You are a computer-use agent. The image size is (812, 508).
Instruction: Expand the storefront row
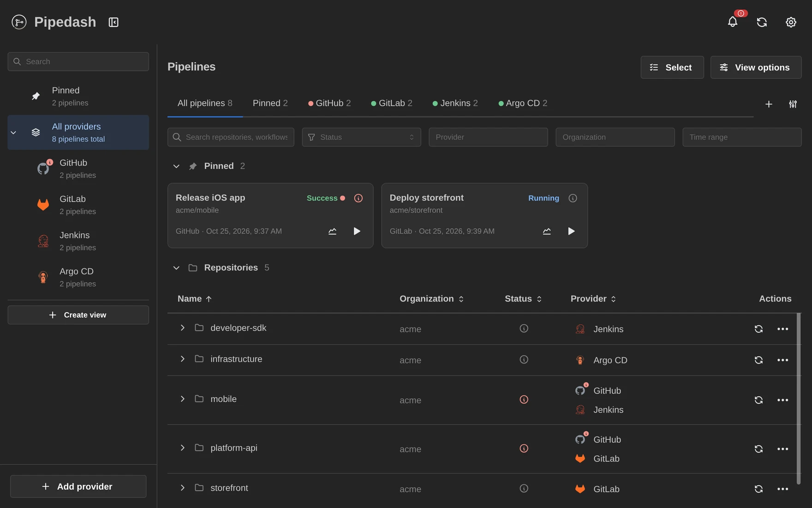(182, 488)
